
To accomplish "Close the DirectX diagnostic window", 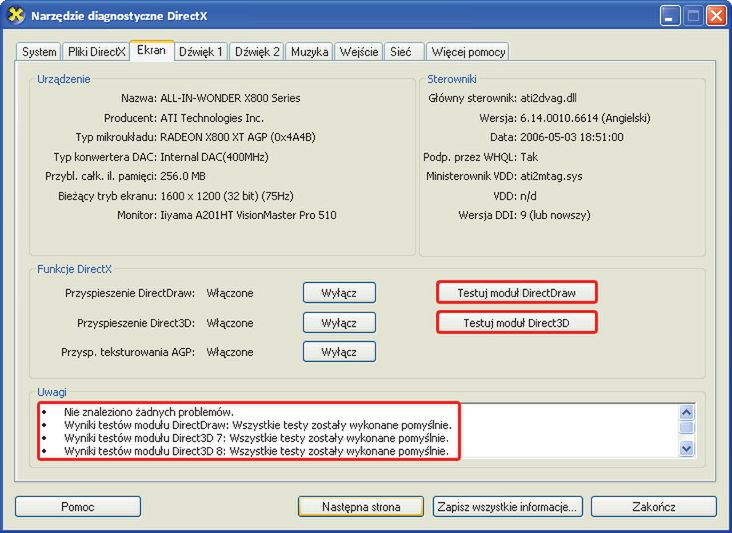I will click(716, 16).
